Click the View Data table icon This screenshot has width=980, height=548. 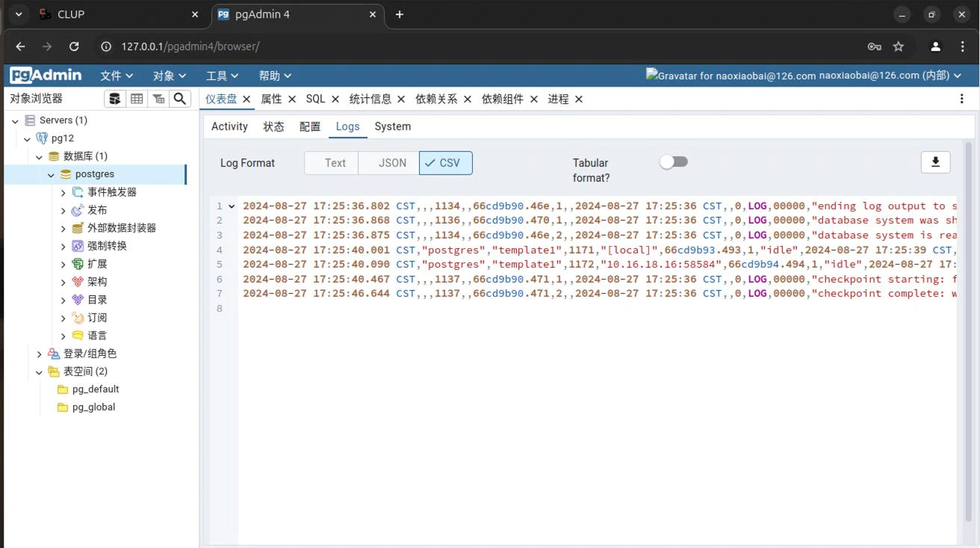pos(137,99)
